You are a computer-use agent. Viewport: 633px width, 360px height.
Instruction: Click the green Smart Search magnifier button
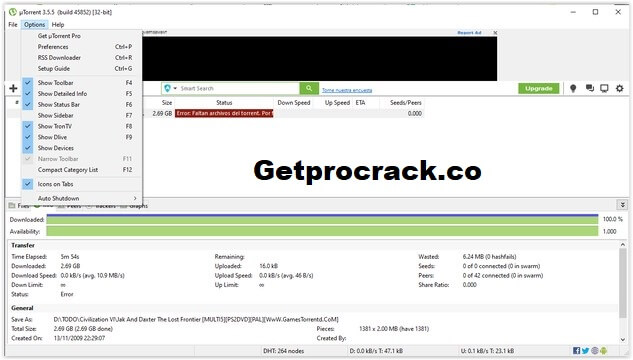click(x=309, y=88)
